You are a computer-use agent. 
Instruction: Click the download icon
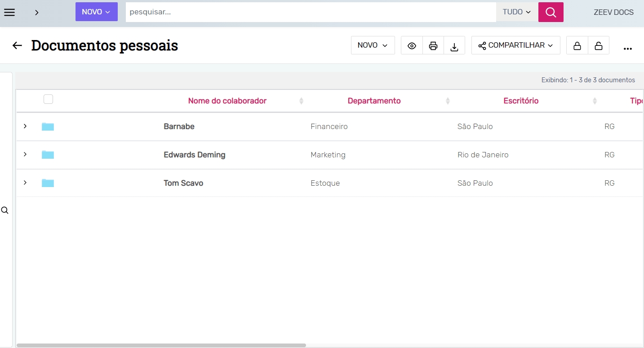click(454, 45)
